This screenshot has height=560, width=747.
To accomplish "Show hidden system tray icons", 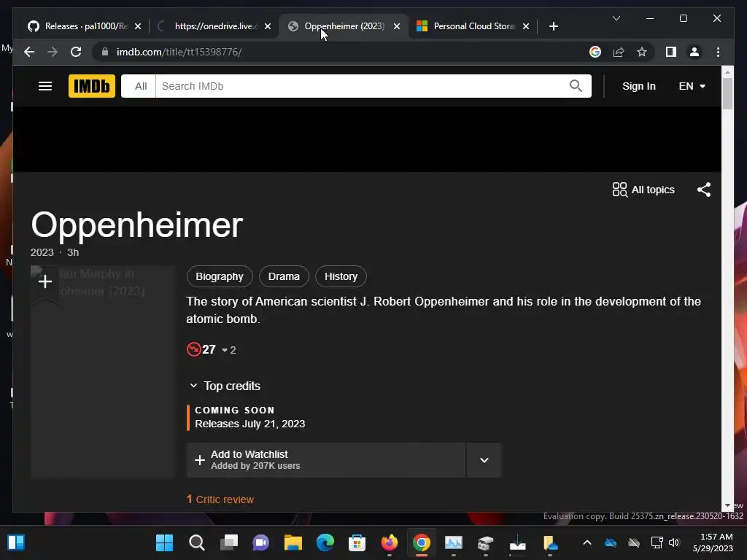I will [x=587, y=542].
